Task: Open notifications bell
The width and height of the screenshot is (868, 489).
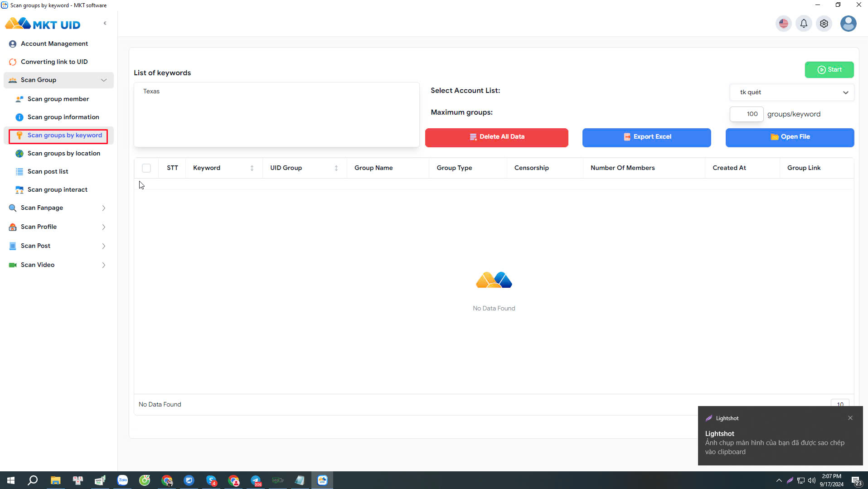Action: click(804, 24)
